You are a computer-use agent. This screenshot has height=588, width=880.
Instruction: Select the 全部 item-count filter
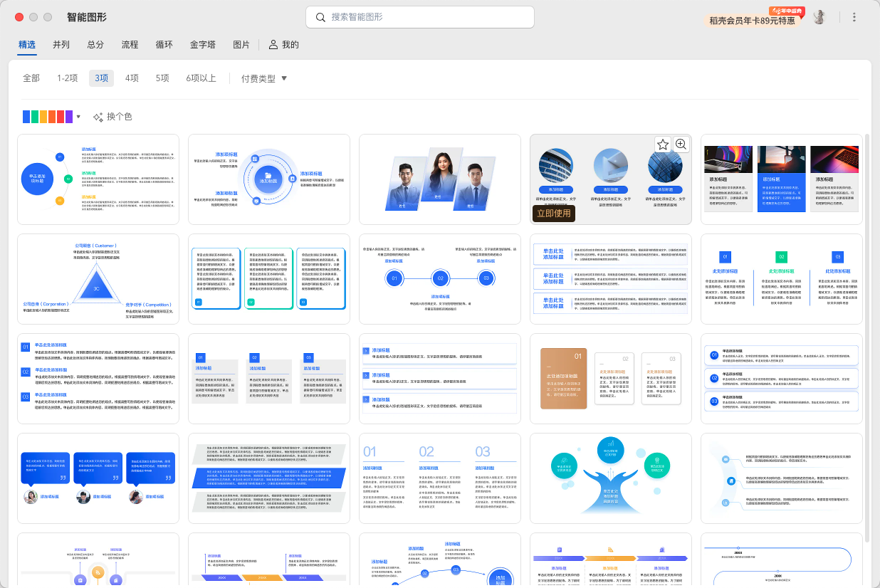[x=31, y=78]
